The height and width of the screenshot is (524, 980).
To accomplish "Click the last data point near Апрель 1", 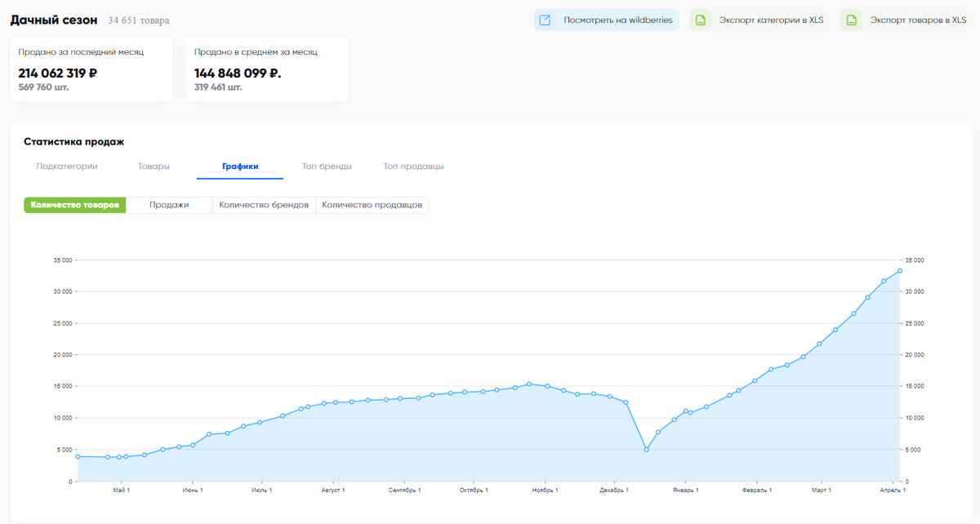I will click(x=900, y=271).
